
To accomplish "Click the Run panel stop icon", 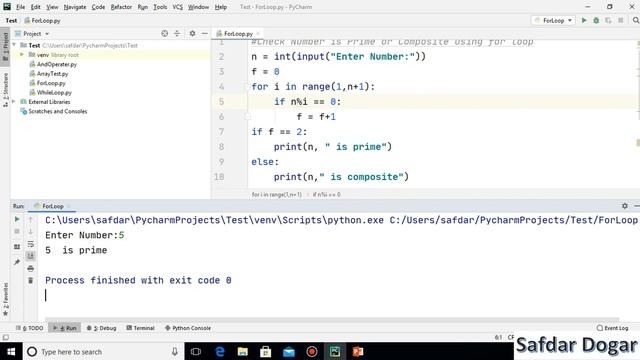I will pos(17,231).
